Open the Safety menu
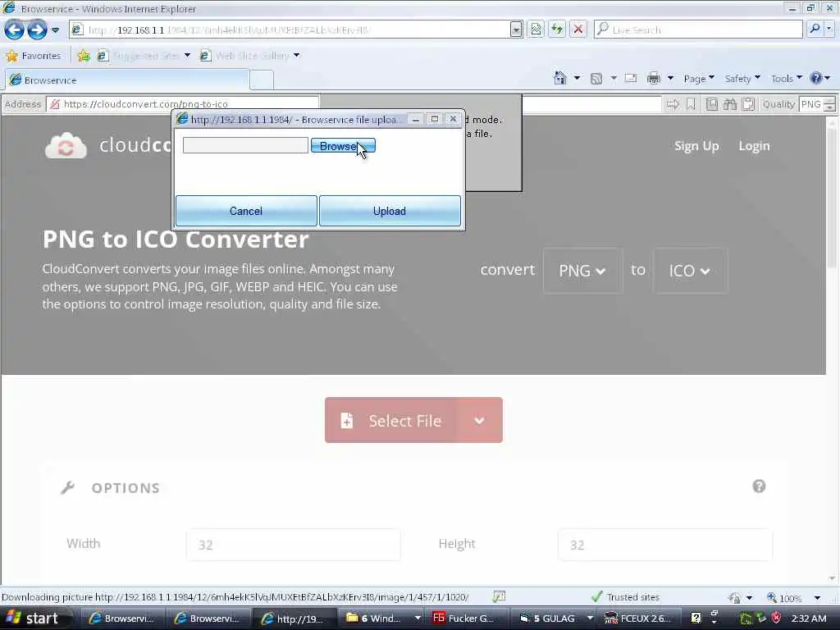840x630 pixels. click(742, 79)
